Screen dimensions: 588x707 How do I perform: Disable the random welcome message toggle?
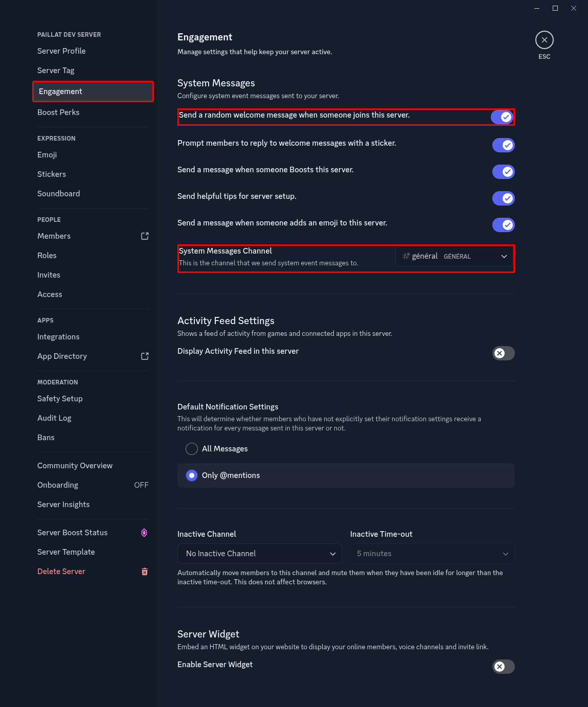[x=503, y=117]
